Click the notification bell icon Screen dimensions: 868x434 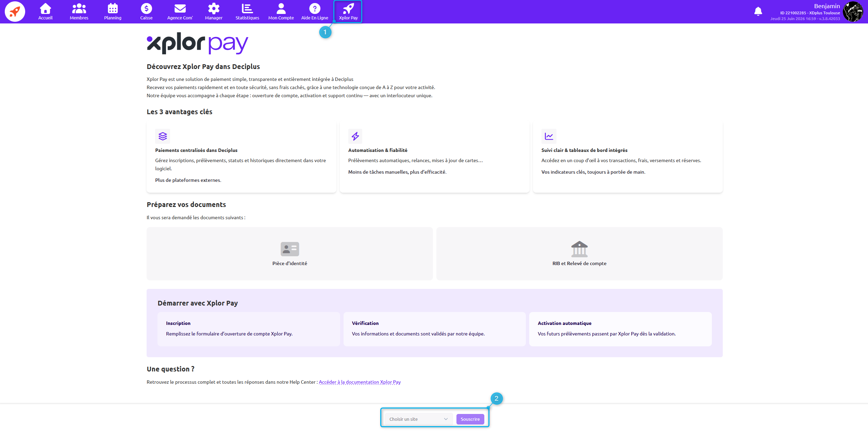point(758,11)
